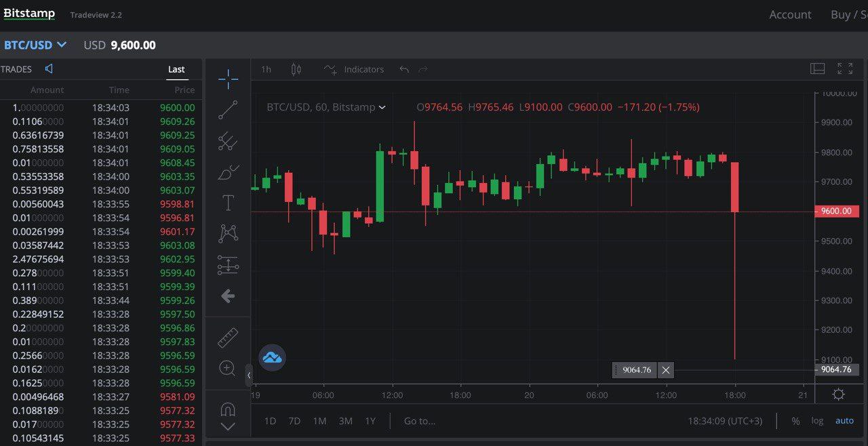Select the trend line drawing tool

(x=228, y=110)
